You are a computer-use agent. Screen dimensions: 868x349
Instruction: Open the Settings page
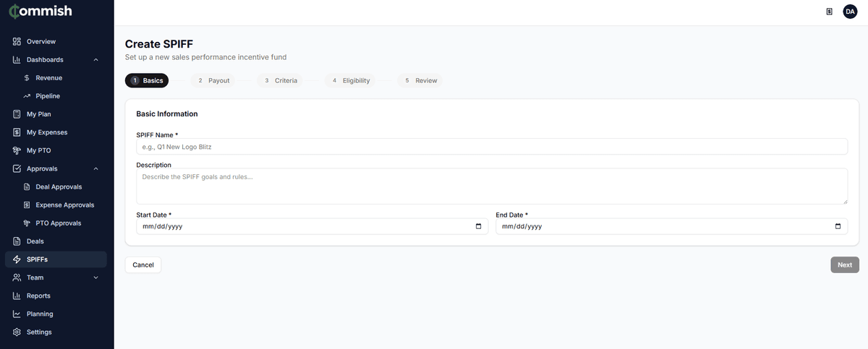tap(56, 332)
